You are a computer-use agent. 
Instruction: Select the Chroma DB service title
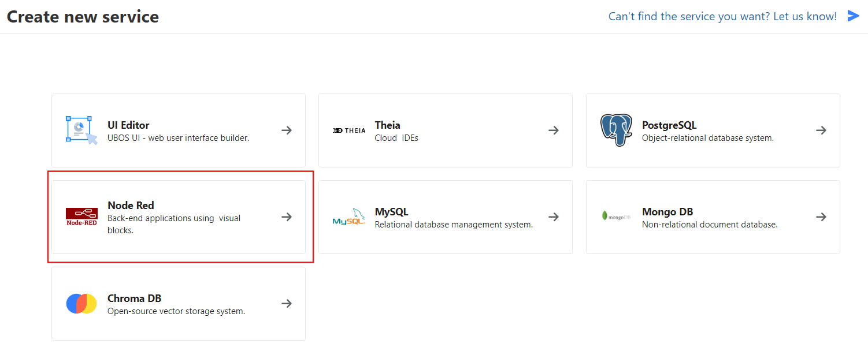(134, 298)
